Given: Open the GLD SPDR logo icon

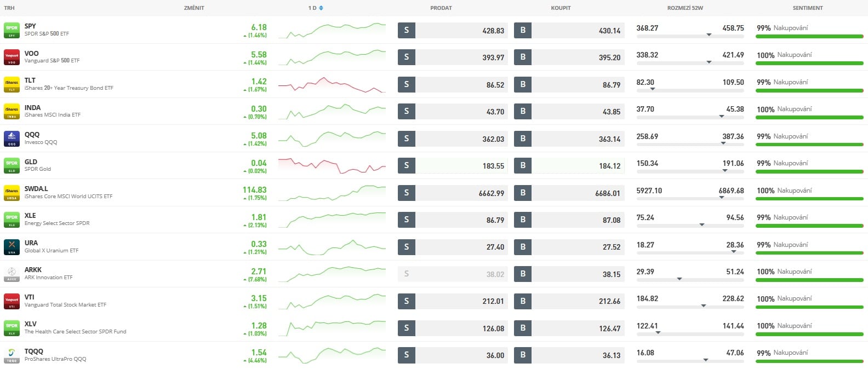Looking at the screenshot, I should (x=12, y=165).
